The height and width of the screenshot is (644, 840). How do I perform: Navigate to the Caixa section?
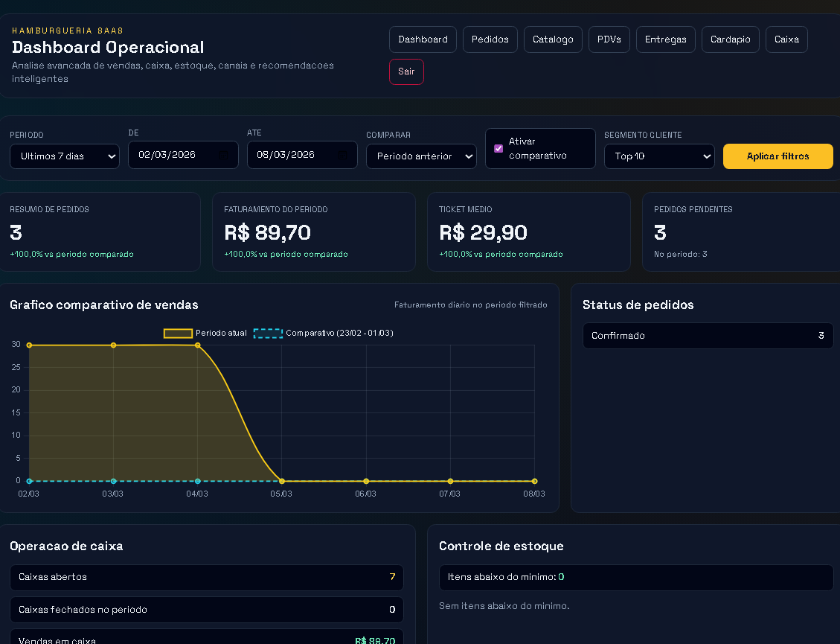[786, 39]
